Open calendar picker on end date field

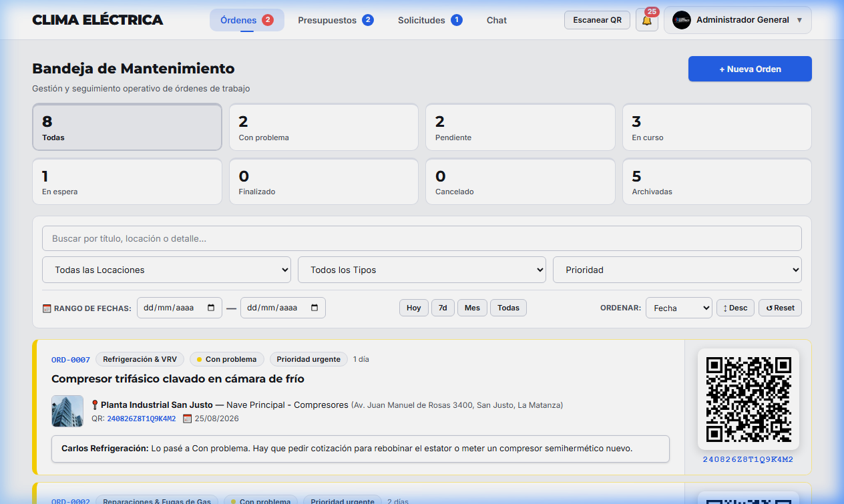click(x=314, y=308)
